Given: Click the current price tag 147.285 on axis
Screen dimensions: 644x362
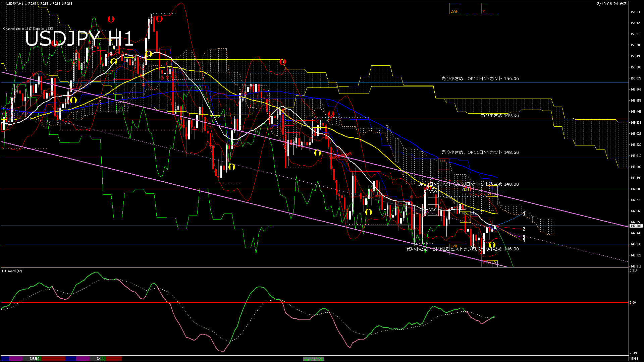Looking at the screenshot, I should pos(635,226).
